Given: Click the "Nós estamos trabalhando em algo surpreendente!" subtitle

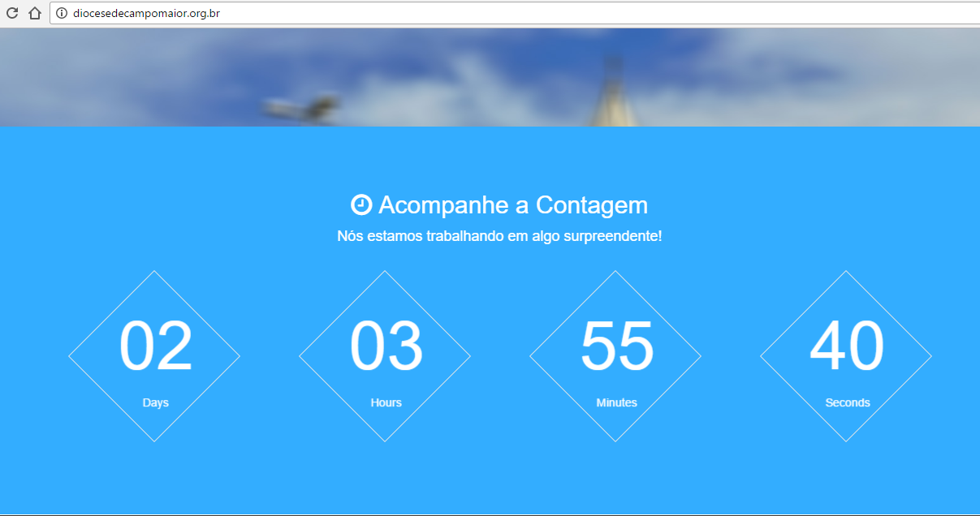Looking at the screenshot, I should 499,236.
